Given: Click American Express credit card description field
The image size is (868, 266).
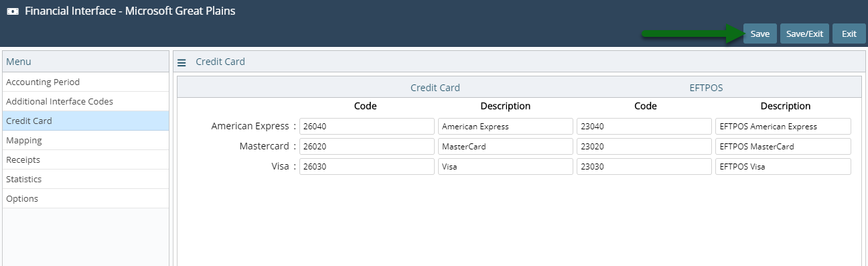Looking at the screenshot, I should click(506, 127).
